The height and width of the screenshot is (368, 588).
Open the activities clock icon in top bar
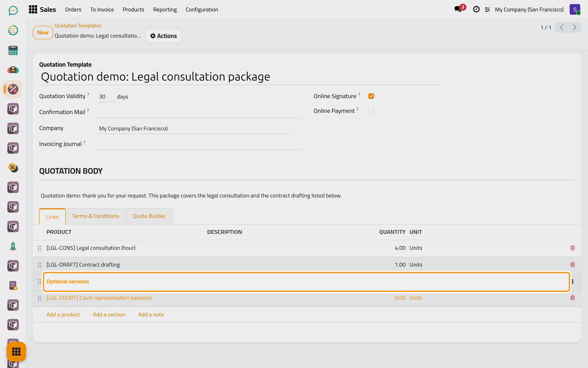click(x=476, y=10)
